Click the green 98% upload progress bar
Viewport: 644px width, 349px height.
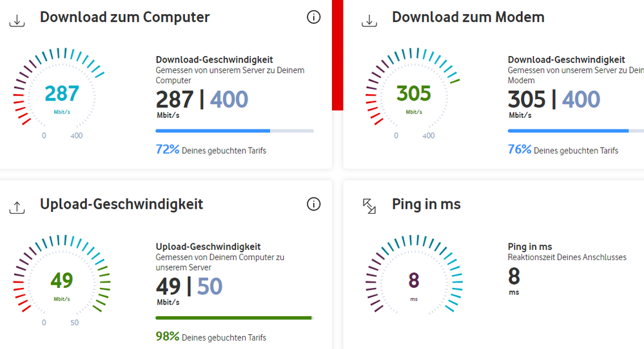coord(234,317)
